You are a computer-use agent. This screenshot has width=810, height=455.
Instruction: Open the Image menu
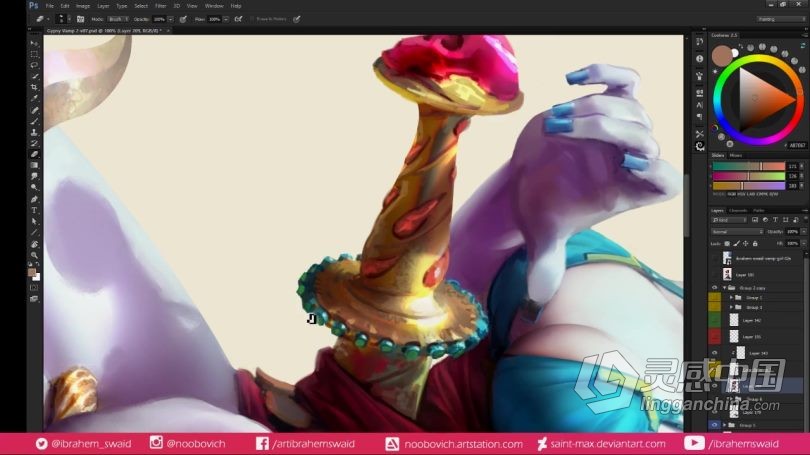pos(83,6)
